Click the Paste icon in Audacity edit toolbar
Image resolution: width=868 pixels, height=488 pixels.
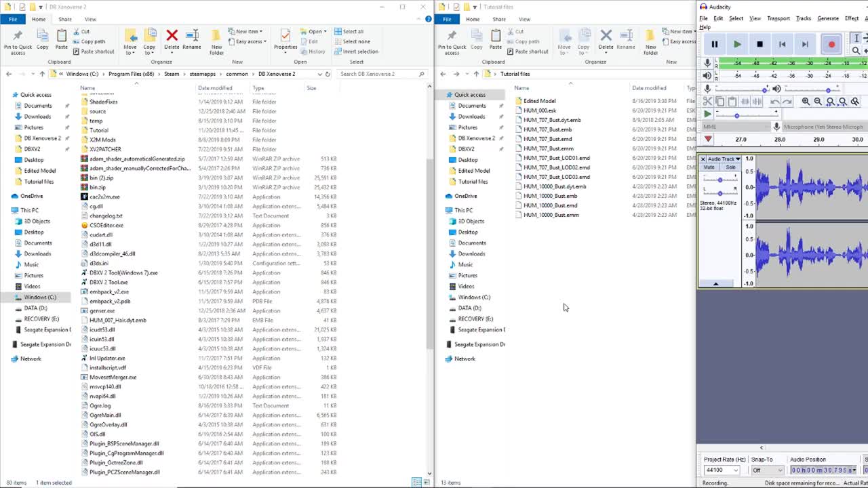point(732,102)
